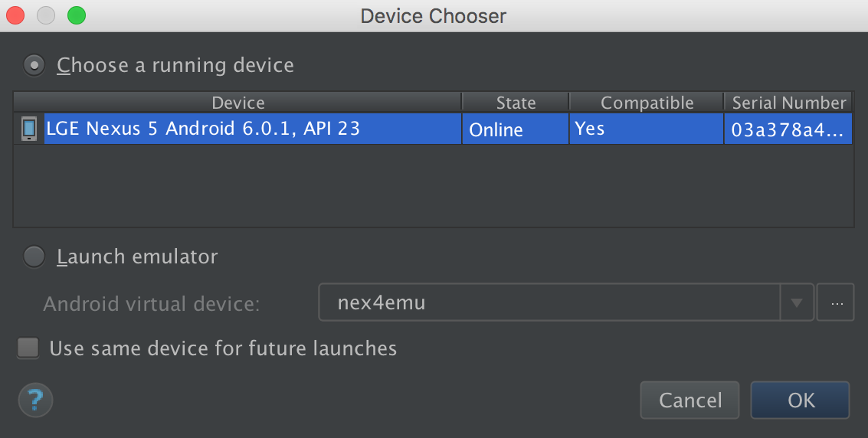Open the nex4emu combo box

pos(549,304)
